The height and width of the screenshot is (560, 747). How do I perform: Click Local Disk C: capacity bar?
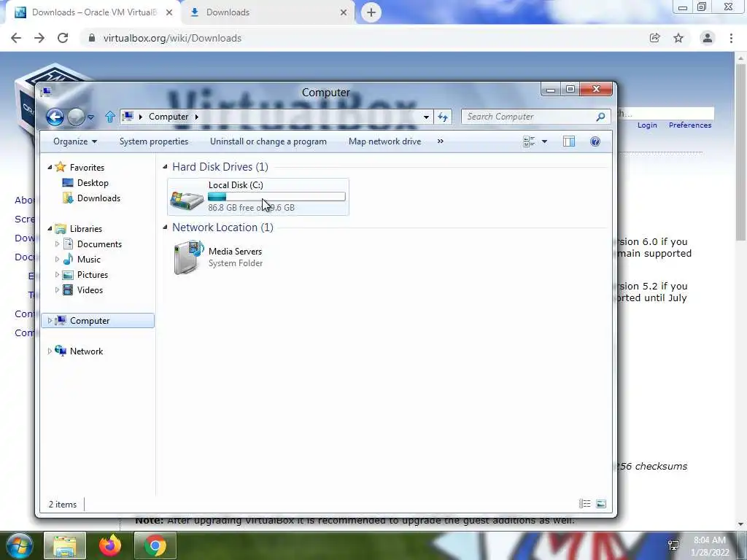276,197
